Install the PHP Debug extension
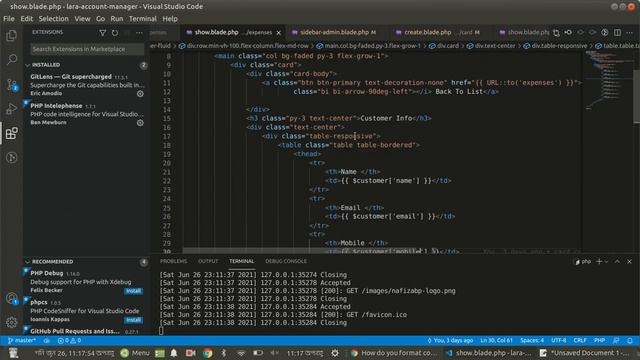This screenshot has width=640, height=360. tap(133, 291)
